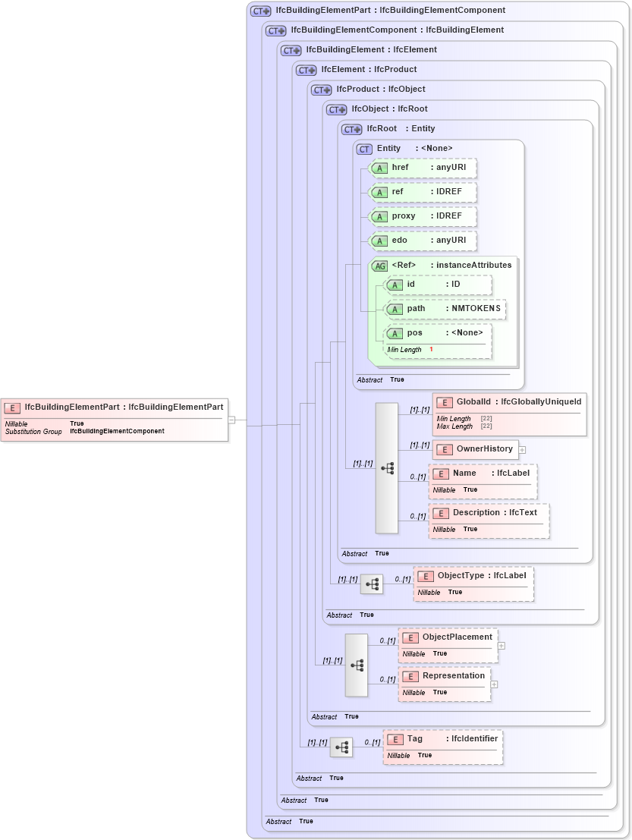The image size is (632, 840).
Task: Expand the Representation element details
Action: coord(494,684)
